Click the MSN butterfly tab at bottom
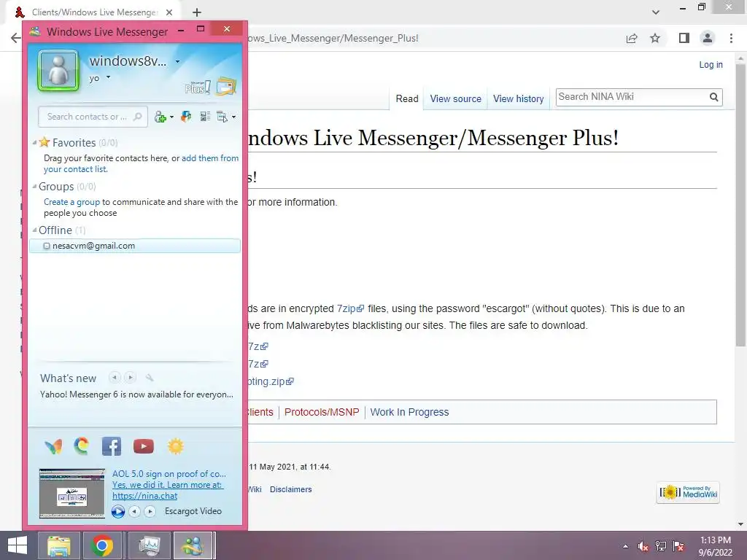Viewport: 747px width, 560px height. tap(53, 447)
